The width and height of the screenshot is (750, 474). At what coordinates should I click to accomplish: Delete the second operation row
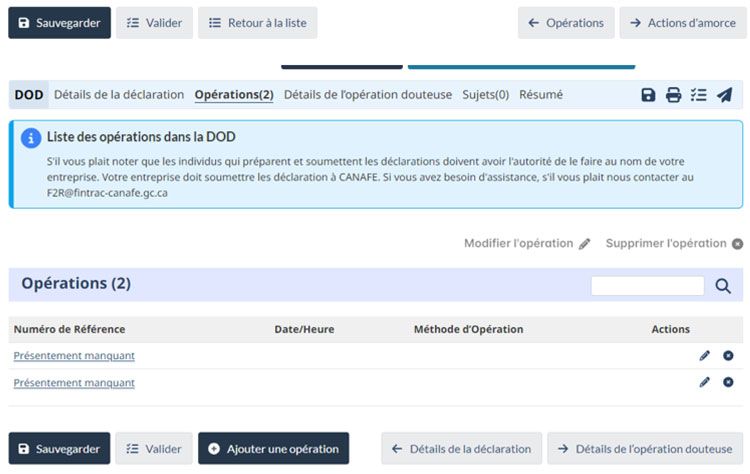[x=728, y=382]
